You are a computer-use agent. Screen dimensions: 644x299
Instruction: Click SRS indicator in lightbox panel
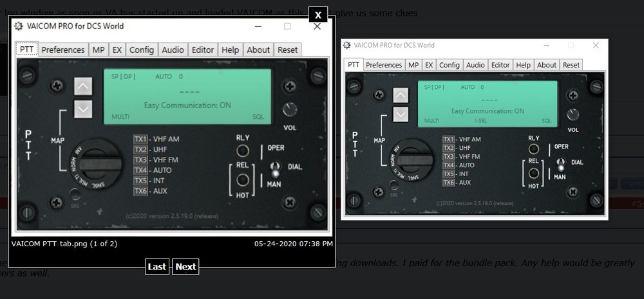(75, 194)
